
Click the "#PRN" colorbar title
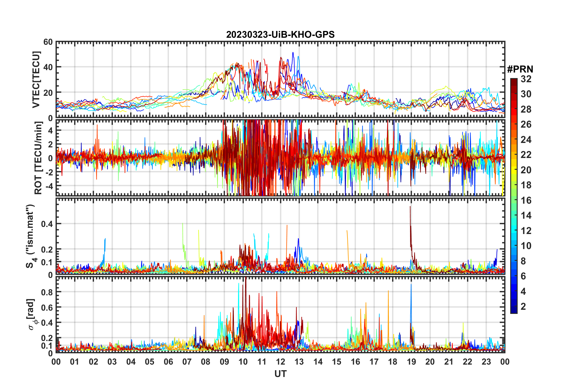tap(520, 69)
